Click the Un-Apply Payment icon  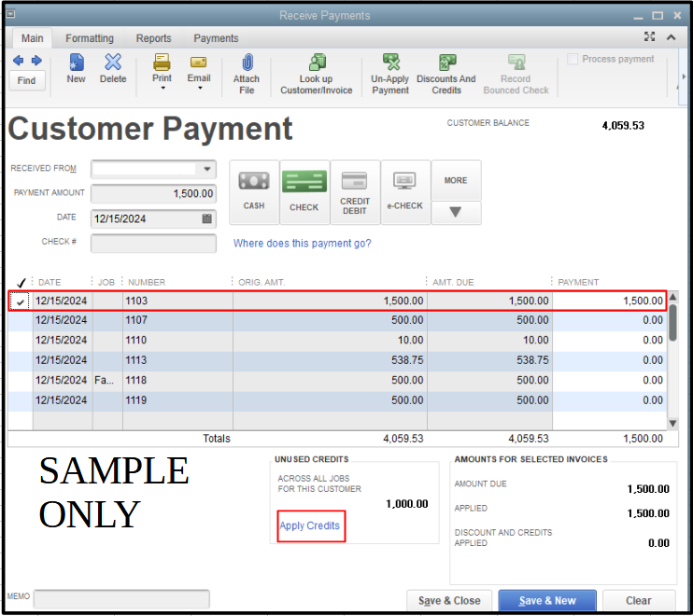coord(390,63)
